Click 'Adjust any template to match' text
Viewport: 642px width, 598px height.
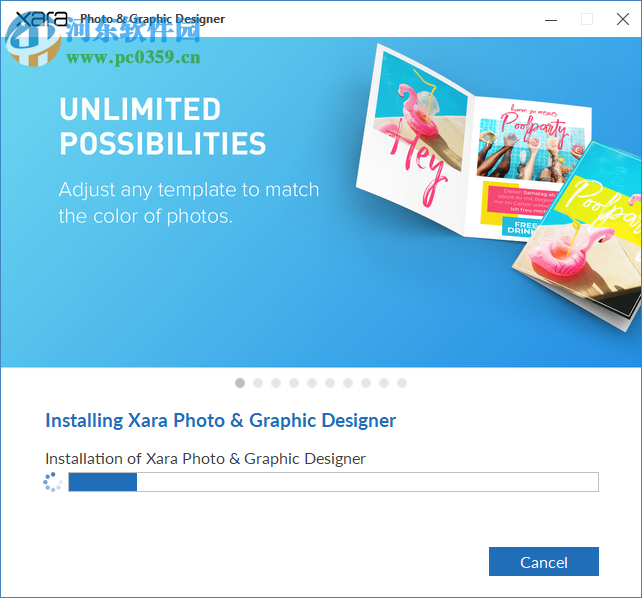pos(189,190)
